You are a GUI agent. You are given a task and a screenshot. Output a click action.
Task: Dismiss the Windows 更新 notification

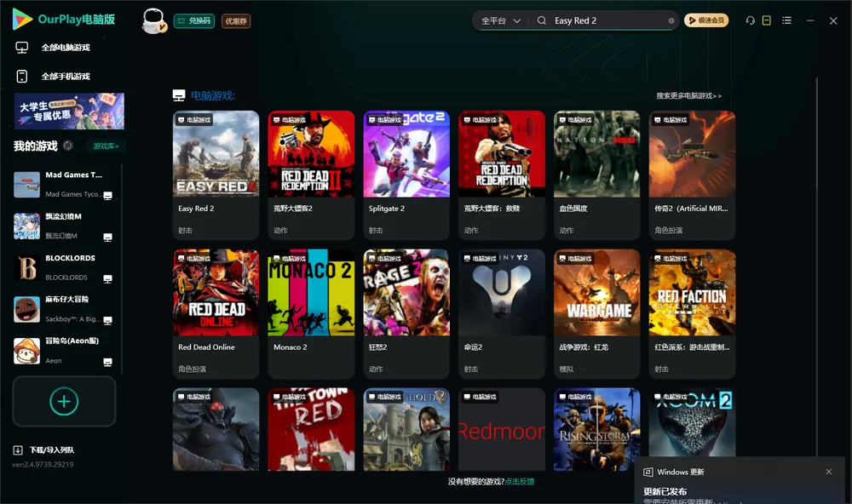[829, 472]
